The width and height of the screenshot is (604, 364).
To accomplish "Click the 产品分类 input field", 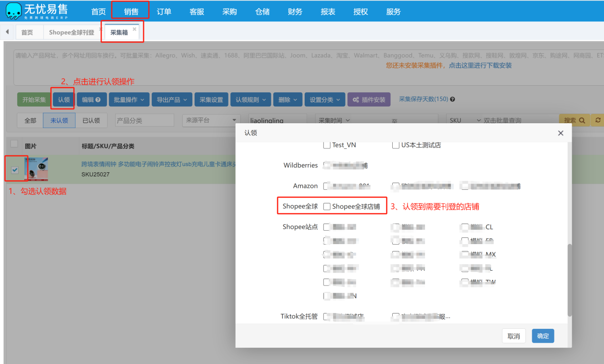I will click(x=145, y=120).
